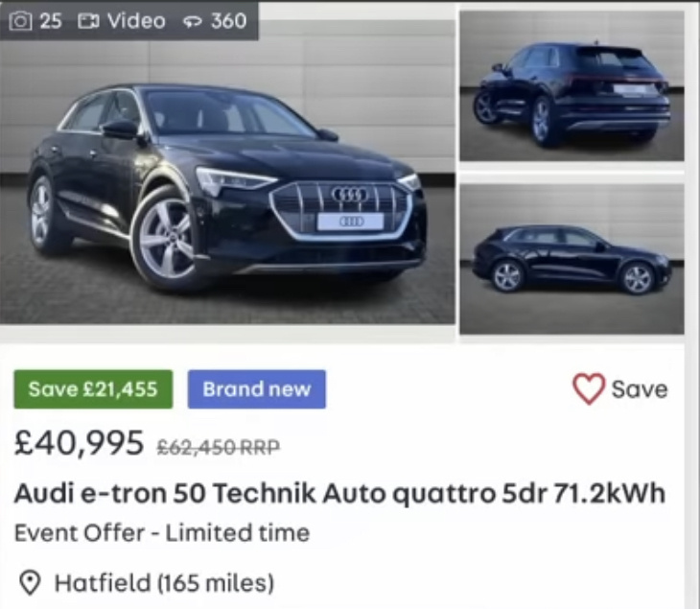This screenshot has width=700, height=609.
Task: Click the Brand new blue badge
Action: coord(257,389)
